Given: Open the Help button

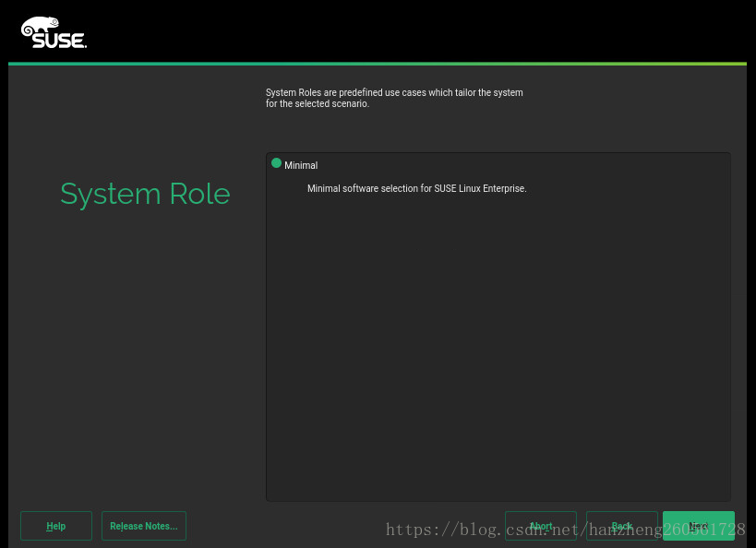Looking at the screenshot, I should (56, 526).
